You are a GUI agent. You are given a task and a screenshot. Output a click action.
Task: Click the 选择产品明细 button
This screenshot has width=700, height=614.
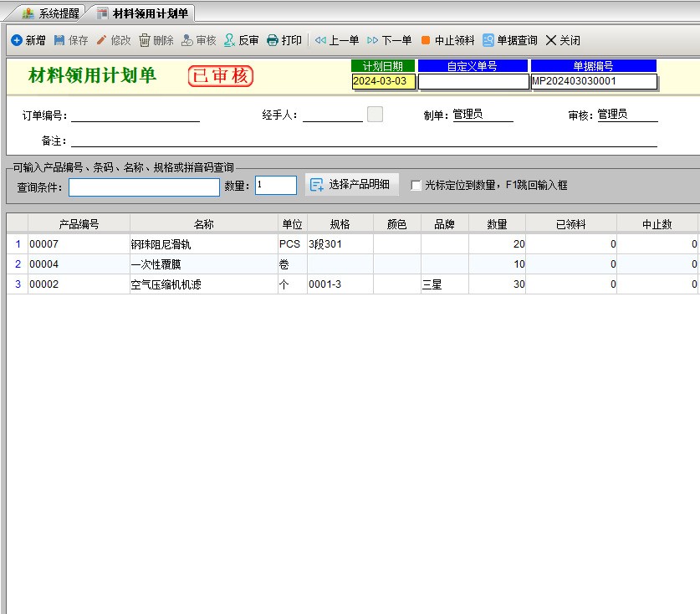click(351, 185)
